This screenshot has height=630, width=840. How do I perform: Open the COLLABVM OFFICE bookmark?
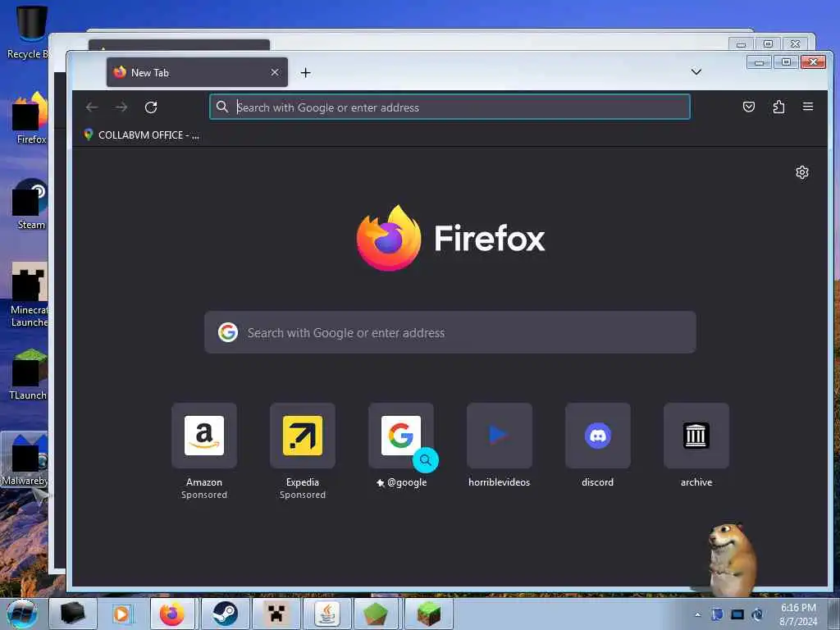click(142, 135)
